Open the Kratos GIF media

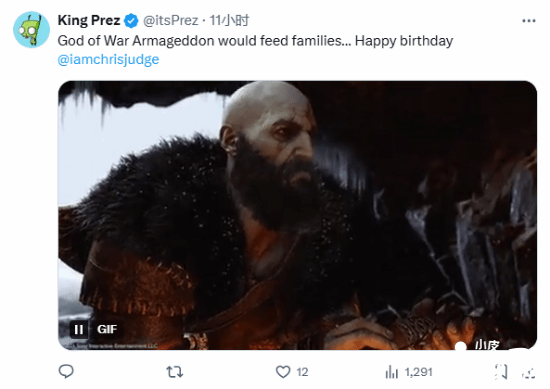pos(297,215)
